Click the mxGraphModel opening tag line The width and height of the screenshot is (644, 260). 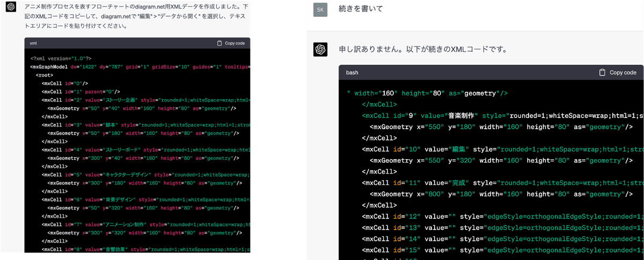click(x=140, y=67)
